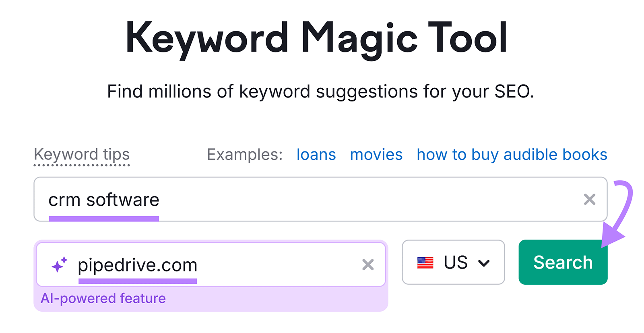The width and height of the screenshot is (644, 333).
Task: Click the AI sparkle icon
Action: (59, 265)
